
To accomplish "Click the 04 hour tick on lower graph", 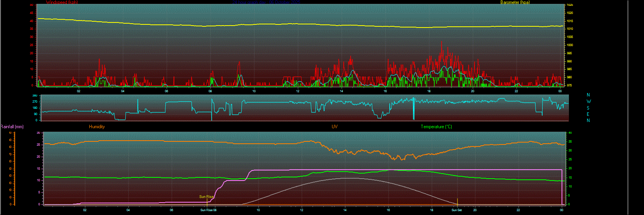I will pos(128,210).
